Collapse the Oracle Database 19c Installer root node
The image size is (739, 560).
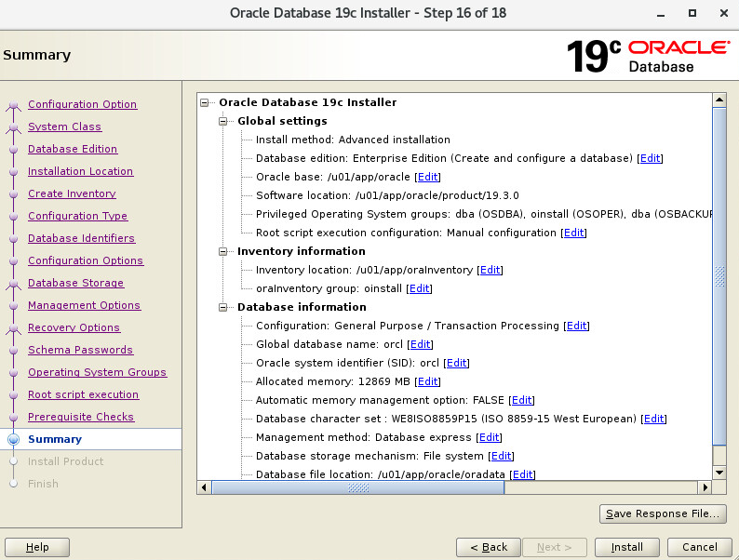click(204, 102)
